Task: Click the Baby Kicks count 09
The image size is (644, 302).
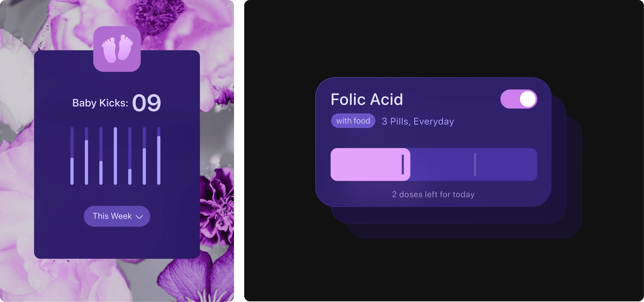Action: coord(147,103)
